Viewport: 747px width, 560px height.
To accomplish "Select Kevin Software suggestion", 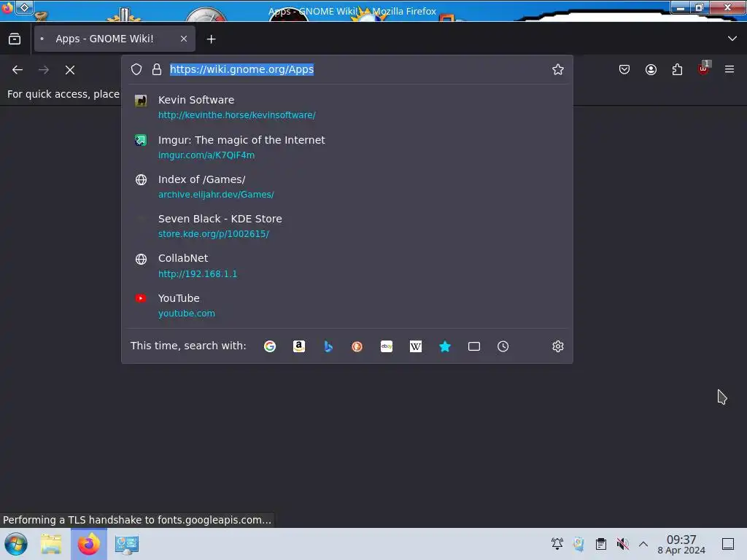I will [x=347, y=107].
